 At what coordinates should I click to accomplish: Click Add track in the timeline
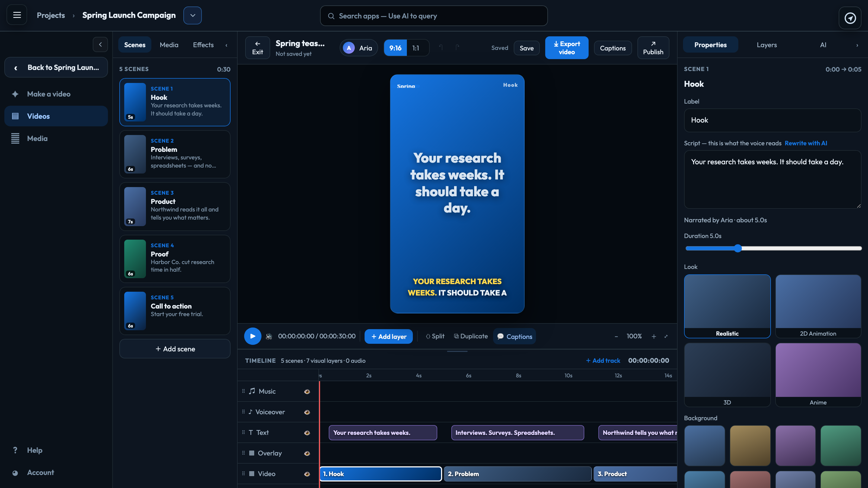(x=603, y=360)
